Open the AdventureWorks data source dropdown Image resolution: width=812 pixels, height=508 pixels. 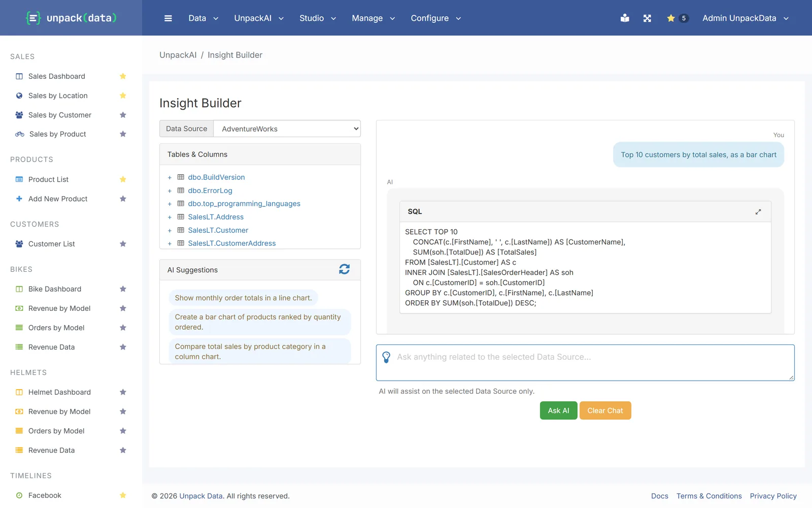click(287, 129)
